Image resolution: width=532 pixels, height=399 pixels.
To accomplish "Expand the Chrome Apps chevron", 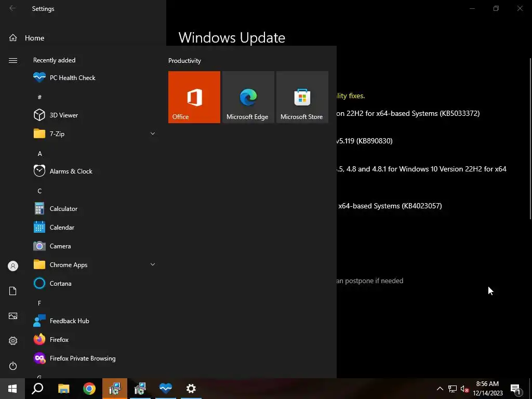I will (x=153, y=264).
